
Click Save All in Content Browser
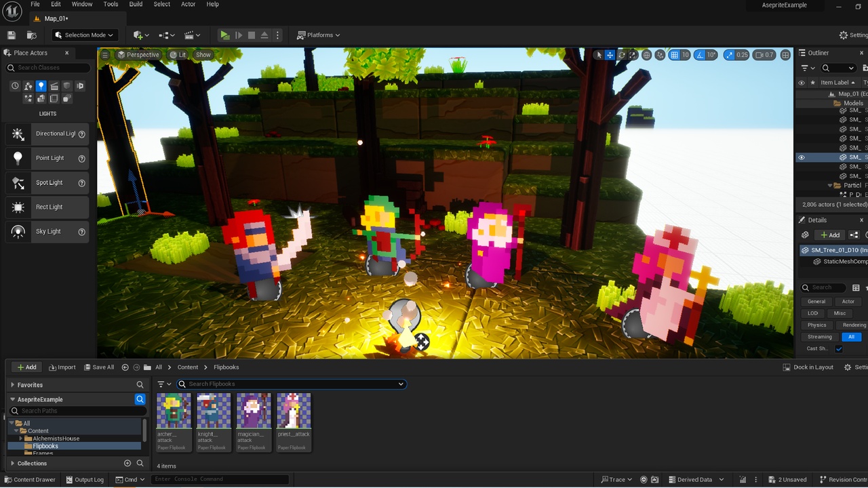tap(99, 367)
